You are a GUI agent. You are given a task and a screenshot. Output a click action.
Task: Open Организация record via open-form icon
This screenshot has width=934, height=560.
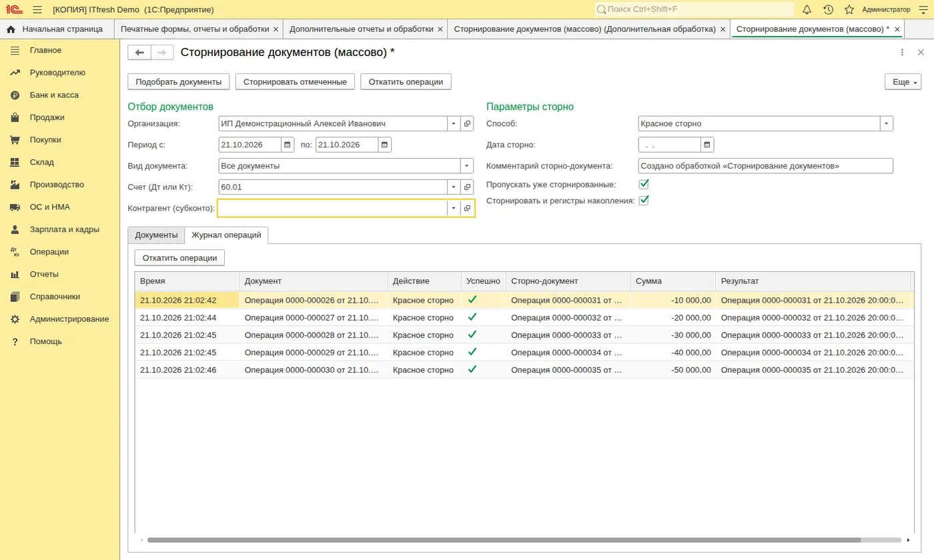467,123
